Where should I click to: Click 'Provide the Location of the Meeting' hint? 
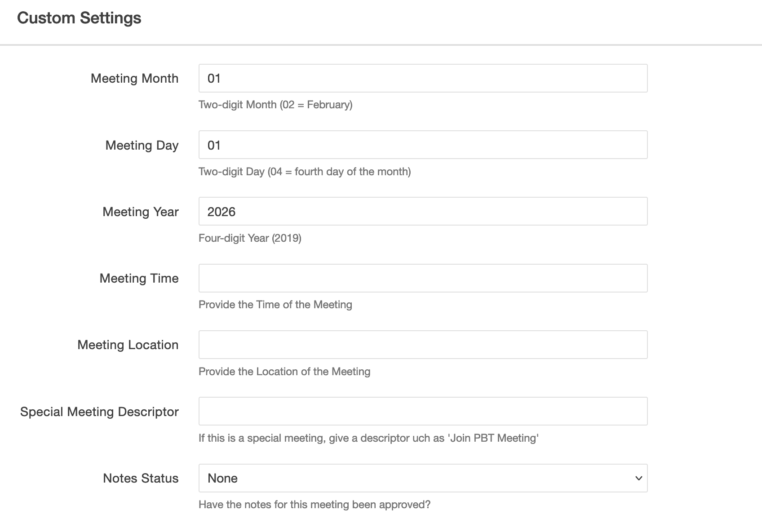[284, 372]
